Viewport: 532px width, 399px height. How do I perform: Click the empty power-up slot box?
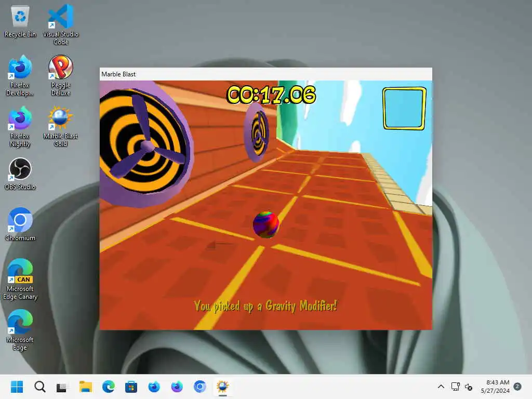[x=404, y=109]
